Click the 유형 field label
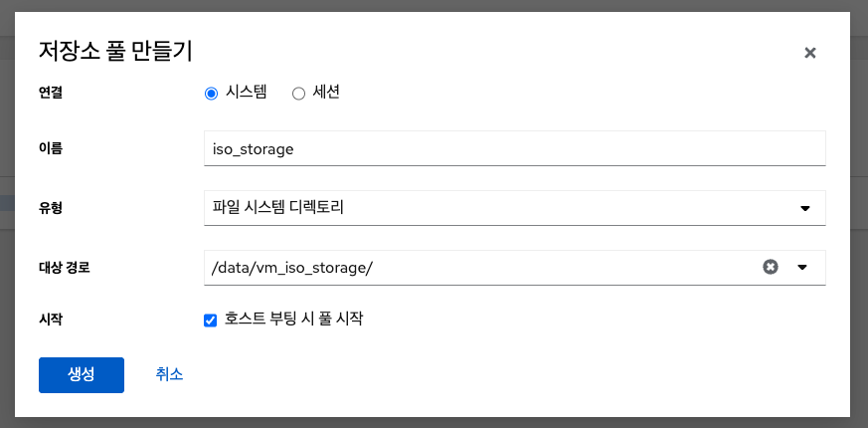868x428 pixels. click(51, 207)
